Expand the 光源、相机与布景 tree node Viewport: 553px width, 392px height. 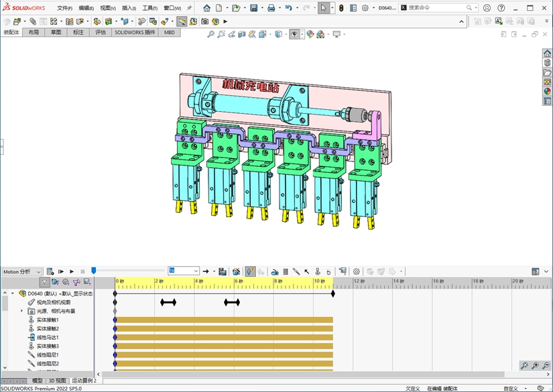(x=21, y=311)
